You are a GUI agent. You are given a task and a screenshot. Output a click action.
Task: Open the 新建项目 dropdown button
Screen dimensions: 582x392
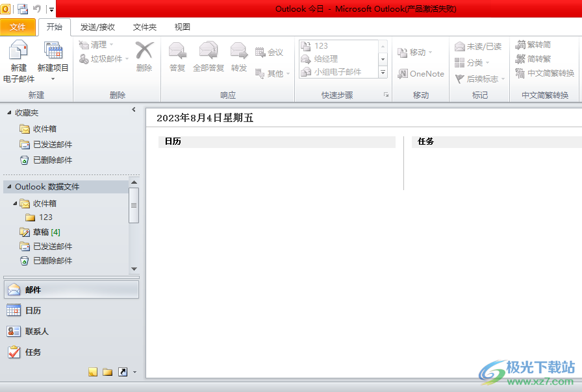point(53,61)
